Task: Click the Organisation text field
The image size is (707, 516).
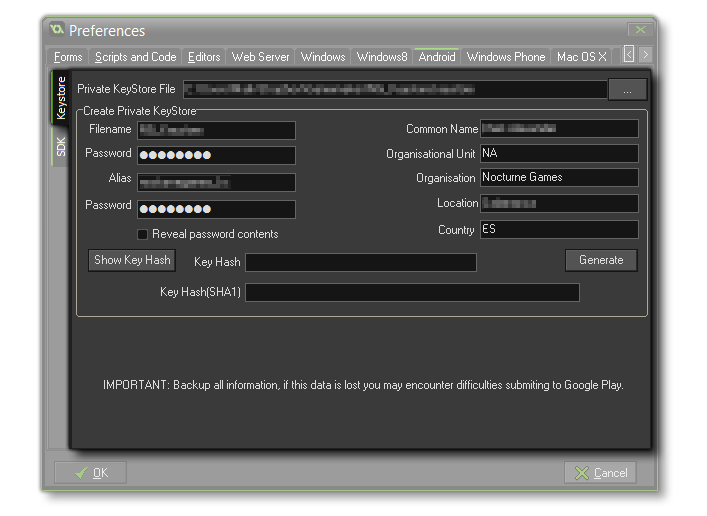Action: pyautogui.click(x=558, y=178)
